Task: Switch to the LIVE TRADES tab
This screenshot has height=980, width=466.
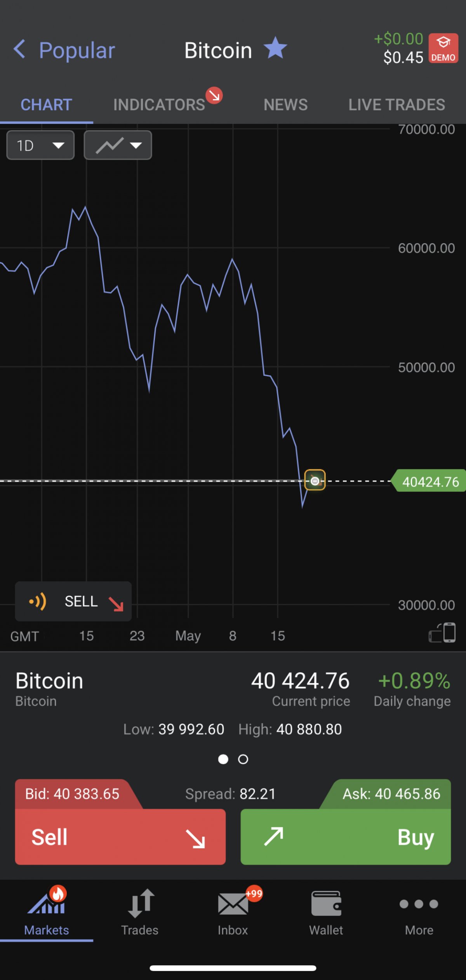Action: pos(396,105)
